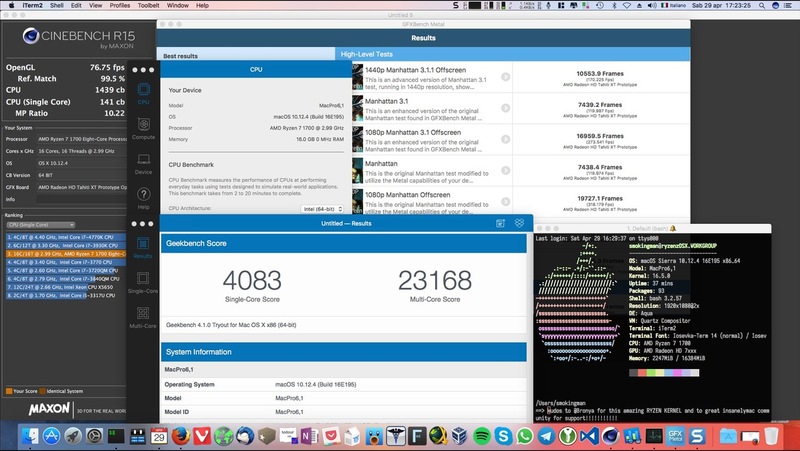The image size is (800, 451).
Task: Select ranking row Intel Xeon CPU X5650
Action: coord(66,287)
